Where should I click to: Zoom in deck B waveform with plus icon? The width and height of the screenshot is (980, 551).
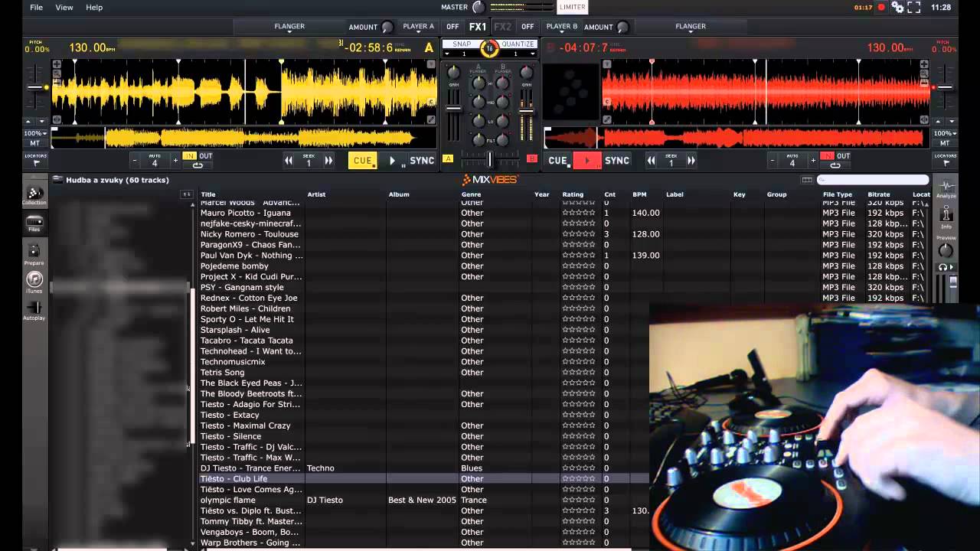pos(924,64)
